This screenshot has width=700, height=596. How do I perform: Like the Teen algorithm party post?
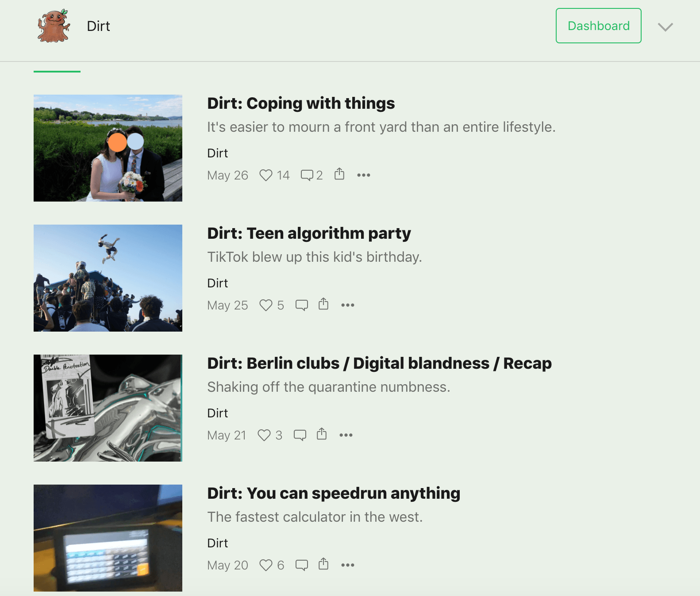pyautogui.click(x=266, y=305)
